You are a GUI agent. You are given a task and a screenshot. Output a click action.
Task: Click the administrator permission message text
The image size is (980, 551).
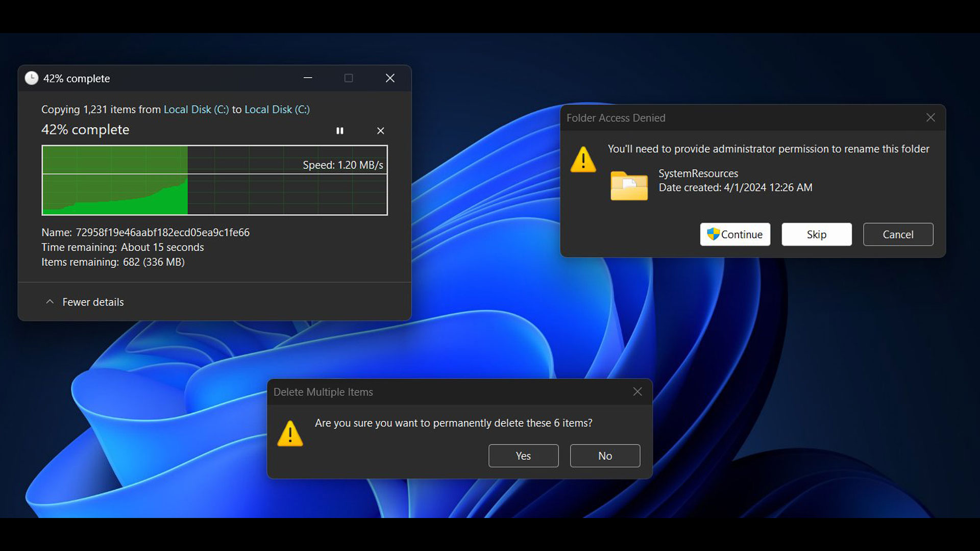[x=769, y=149]
